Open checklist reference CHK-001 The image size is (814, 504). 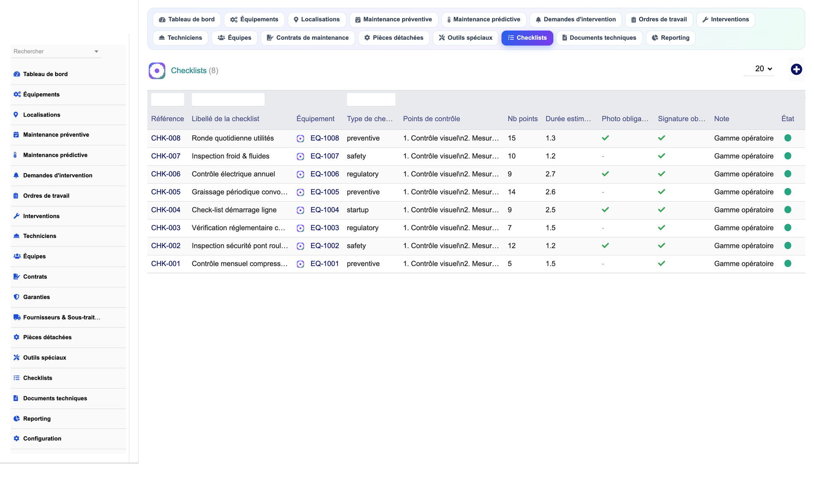point(166,264)
